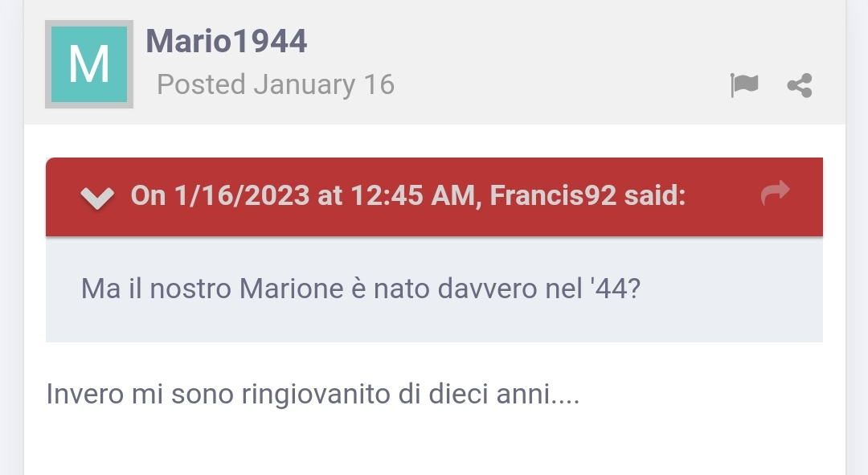Click the word "said:" in the quote header
The image size is (868, 475).
pyautogui.click(x=654, y=195)
